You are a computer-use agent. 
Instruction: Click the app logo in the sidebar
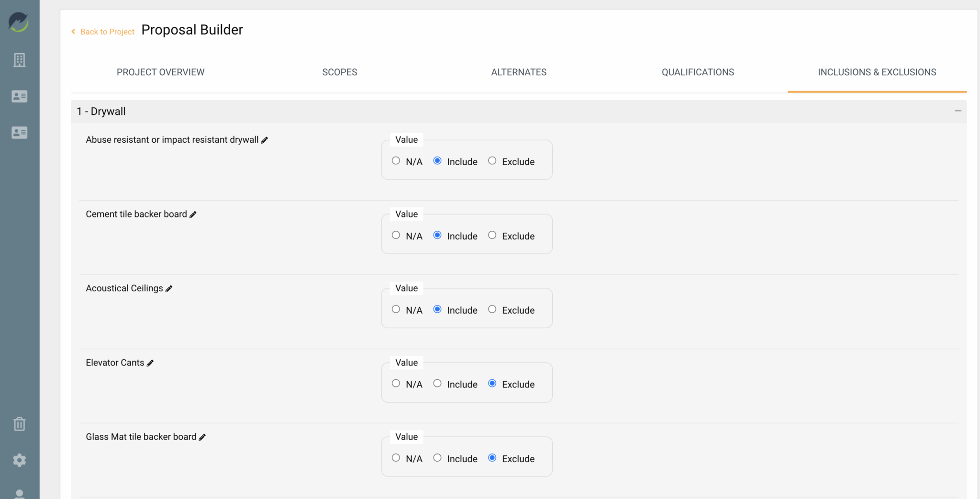[19, 22]
